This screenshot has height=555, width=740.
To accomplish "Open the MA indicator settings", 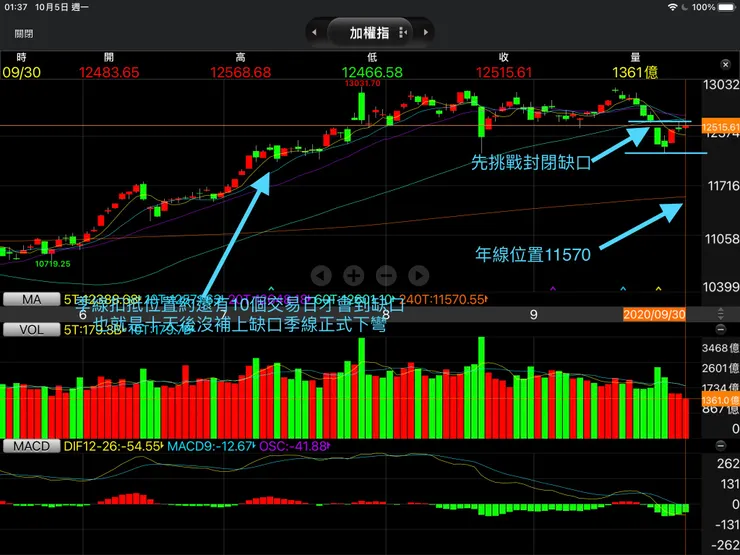I will (x=32, y=299).
